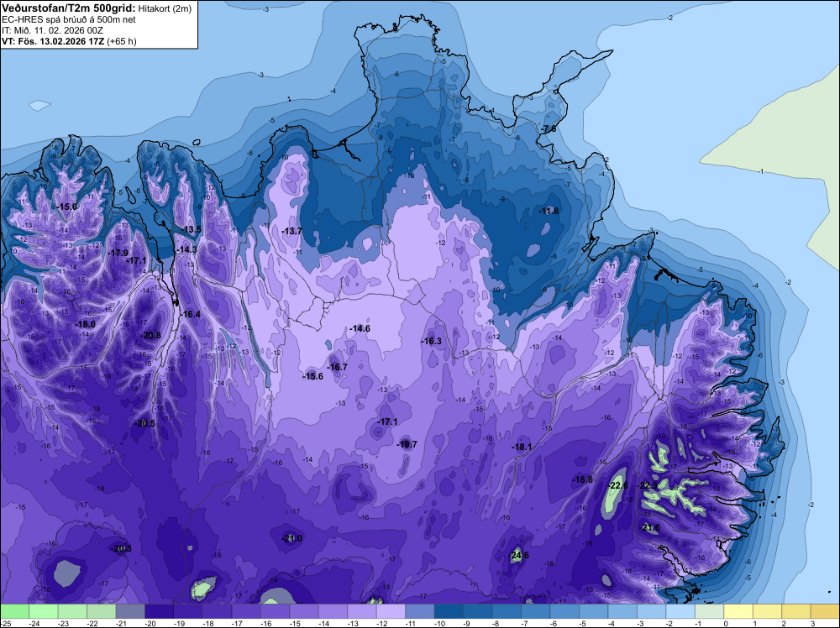This screenshot has width=840, height=628.
Task: Click the -16.3 temperature value
Action: 431,341
